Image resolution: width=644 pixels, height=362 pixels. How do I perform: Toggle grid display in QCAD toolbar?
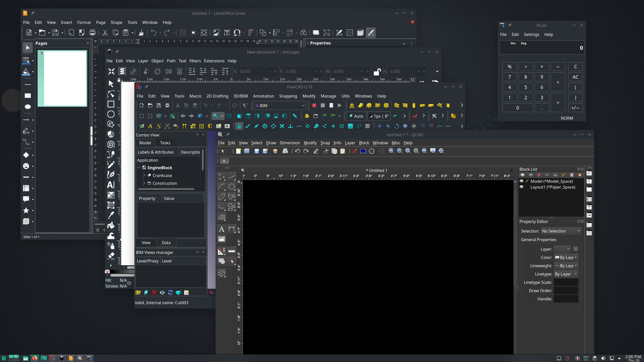pyautogui.click(x=382, y=151)
